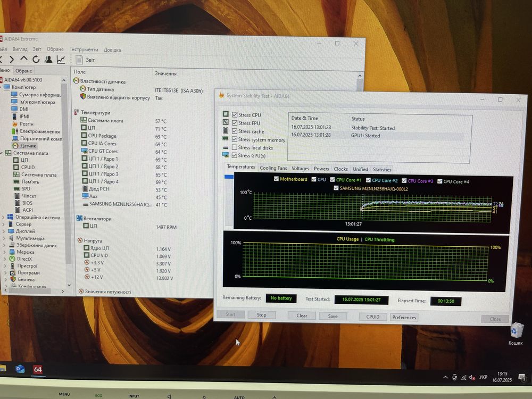Expand the Операційна система tree node
Image resolution: width=532 pixels, height=399 pixels.
tap(3, 217)
